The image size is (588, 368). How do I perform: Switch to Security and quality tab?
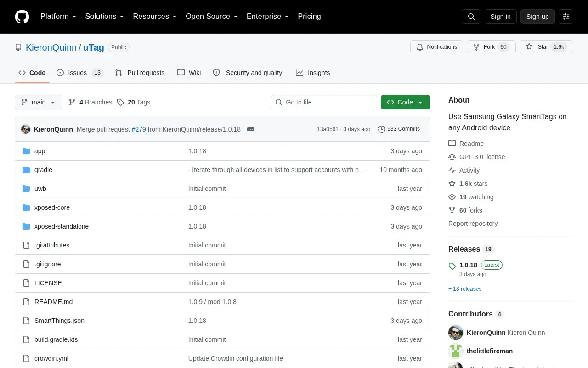[x=248, y=73]
